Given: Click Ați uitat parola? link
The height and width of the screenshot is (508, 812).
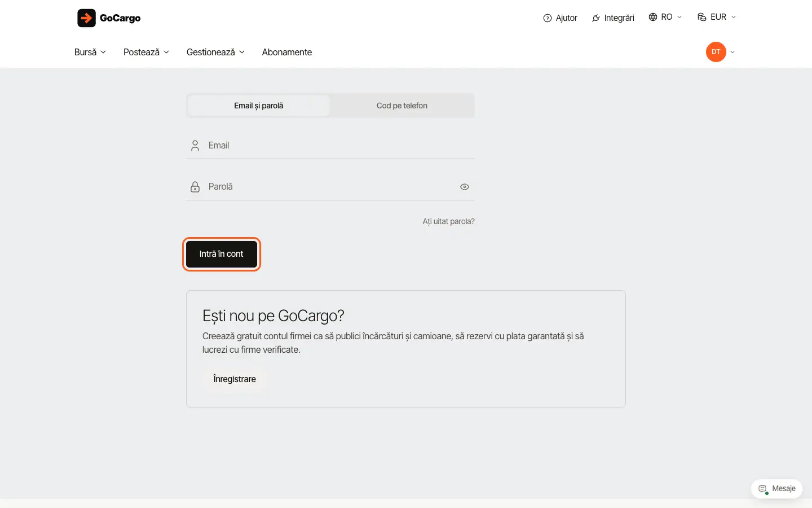Looking at the screenshot, I should click(449, 221).
